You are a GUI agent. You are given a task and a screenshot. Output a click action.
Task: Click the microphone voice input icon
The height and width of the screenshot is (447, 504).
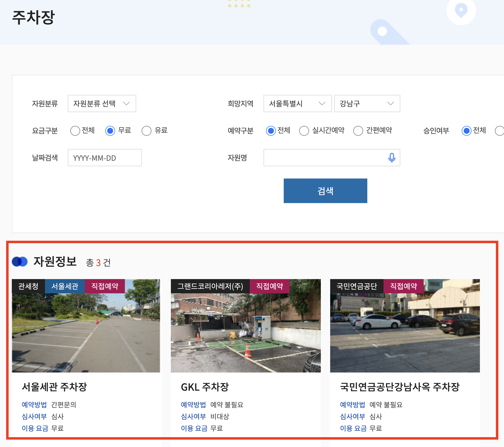tap(391, 158)
